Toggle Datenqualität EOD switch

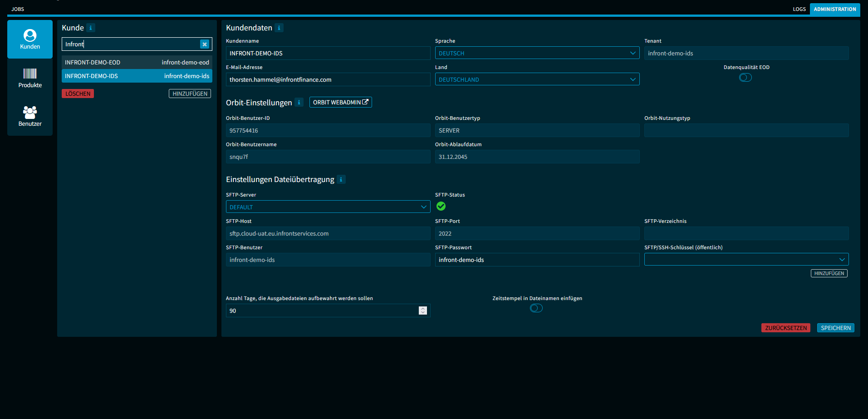(745, 78)
